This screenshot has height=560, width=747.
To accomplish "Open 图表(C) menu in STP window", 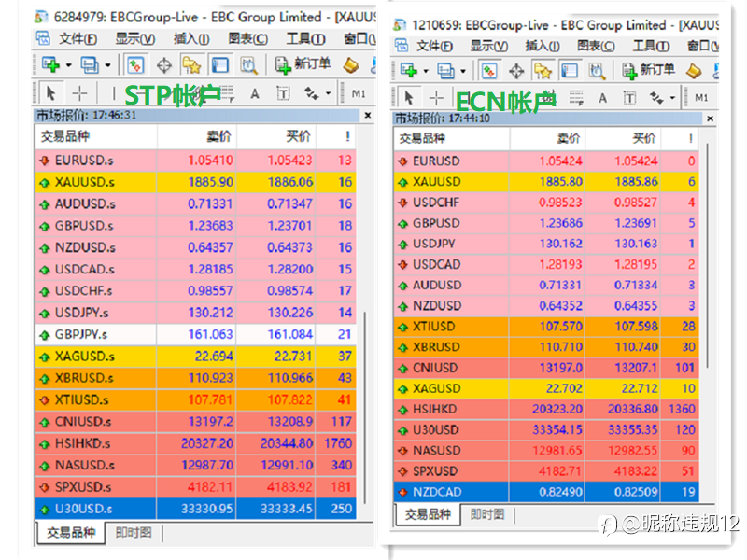I will [x=248, y=38].
